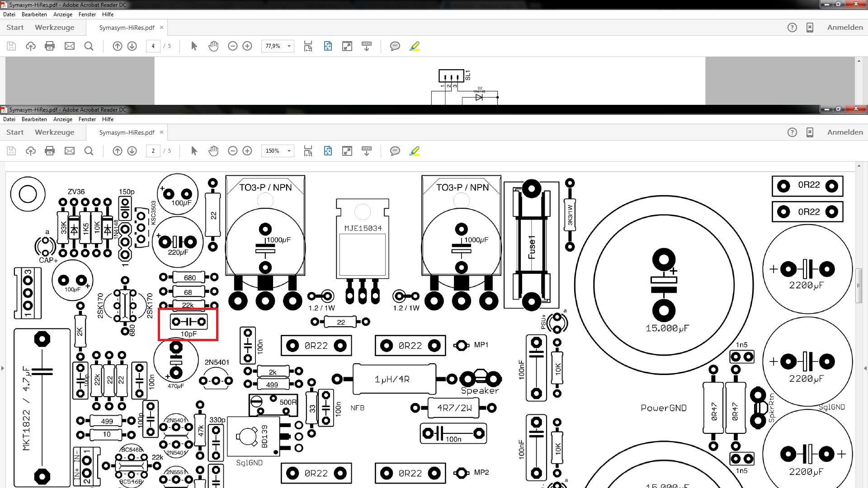
Task: Go to previous page in the lower window
Action: pyautogui.click(x=118, y=151)
